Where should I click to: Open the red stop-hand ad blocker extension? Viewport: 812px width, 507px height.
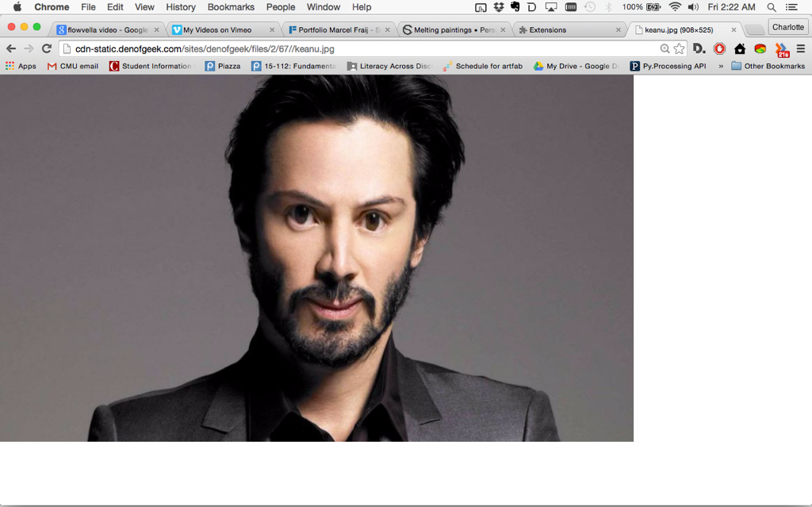click(x=719, y=48)
